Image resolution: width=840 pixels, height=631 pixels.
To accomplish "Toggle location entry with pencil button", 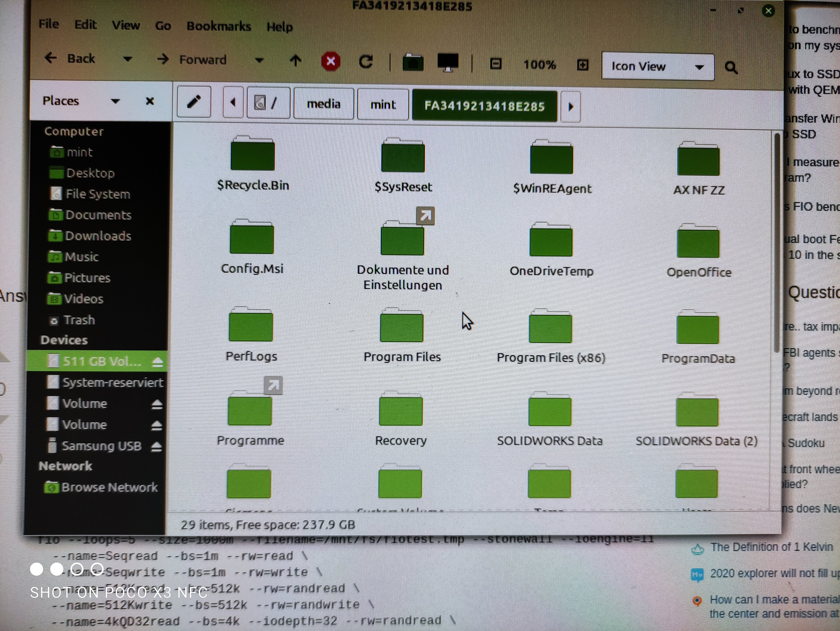I will tap(194, 102).
